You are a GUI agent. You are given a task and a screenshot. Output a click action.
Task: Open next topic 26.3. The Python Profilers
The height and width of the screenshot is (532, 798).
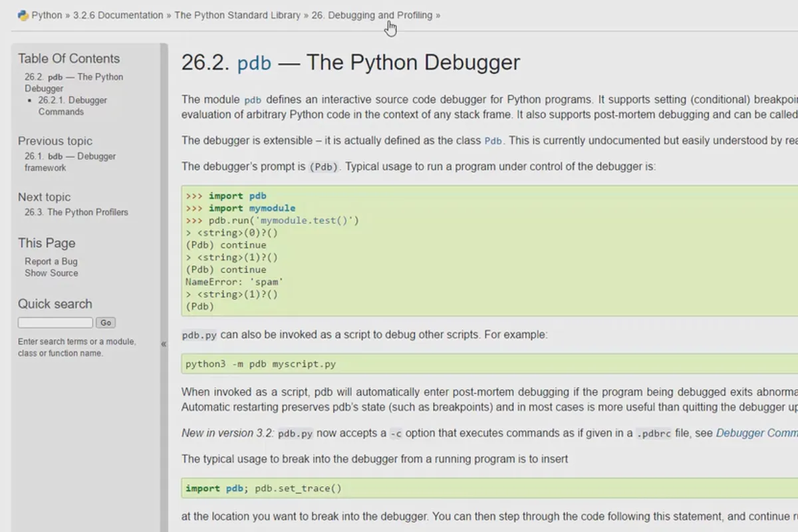tap(76, 212)
